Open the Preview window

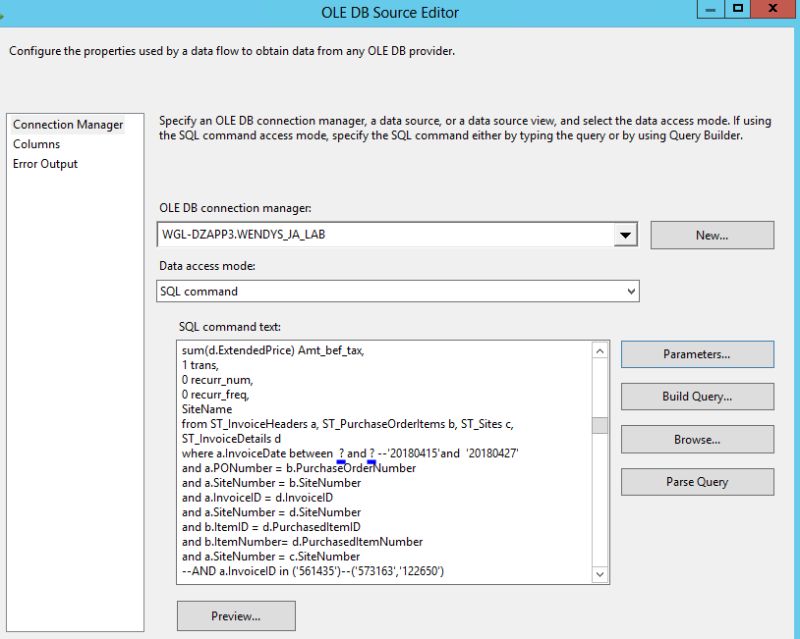coord(235,616)
